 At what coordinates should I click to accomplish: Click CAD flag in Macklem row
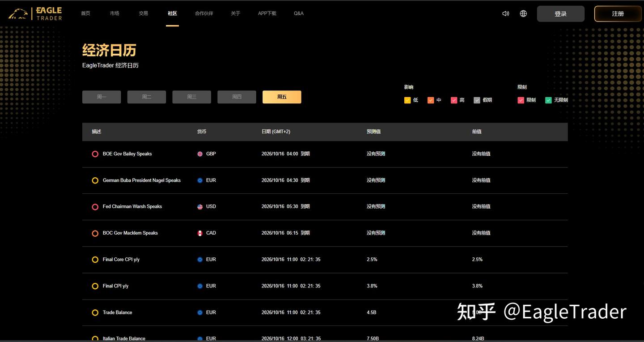(200, 233)
